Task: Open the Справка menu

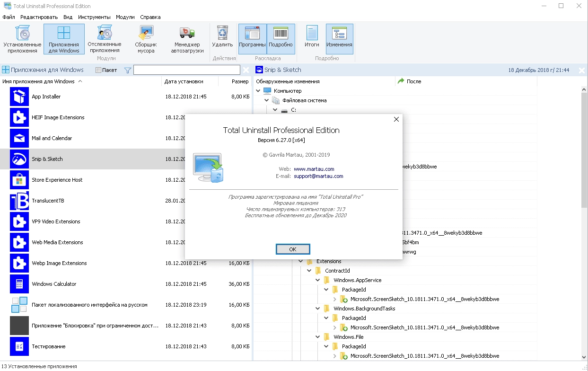Action: pos(150,17)
